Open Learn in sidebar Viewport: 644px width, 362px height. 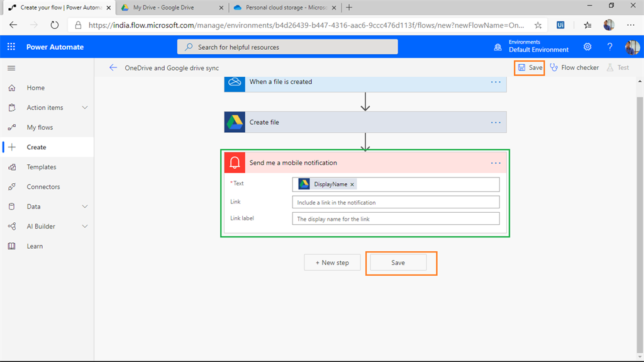coord(35,246)
